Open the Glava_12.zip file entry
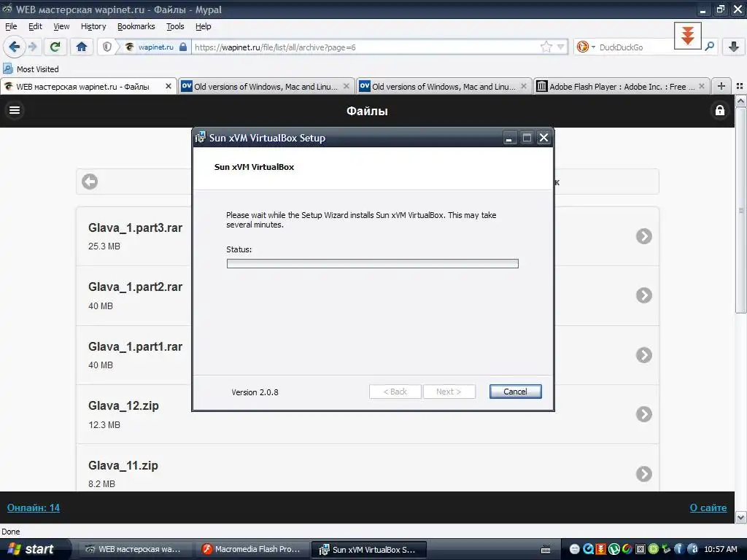This screenshot has height=560, width=747. point(368,414)
